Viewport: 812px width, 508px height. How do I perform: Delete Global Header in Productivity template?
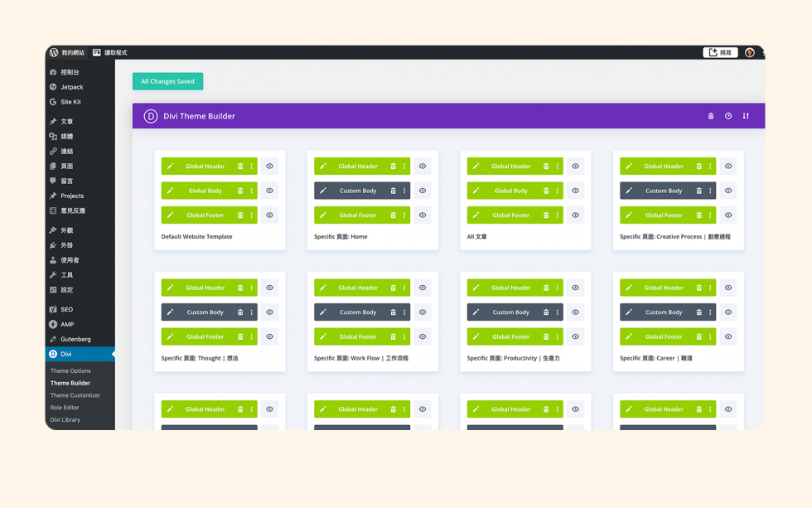click(546, 288)
